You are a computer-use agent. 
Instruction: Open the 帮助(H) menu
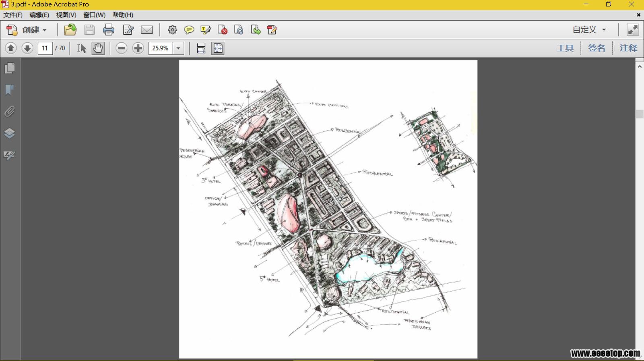123,15
